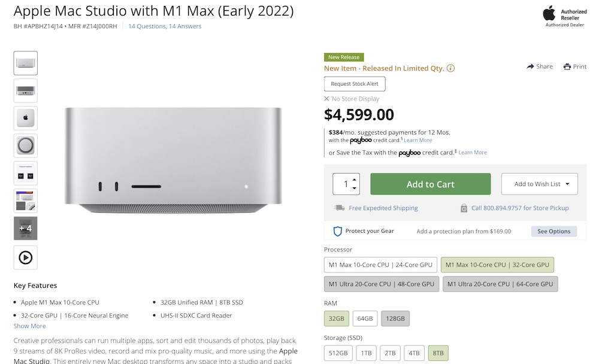Click the Free Expedited Shipping truck icon

point(339,208)
